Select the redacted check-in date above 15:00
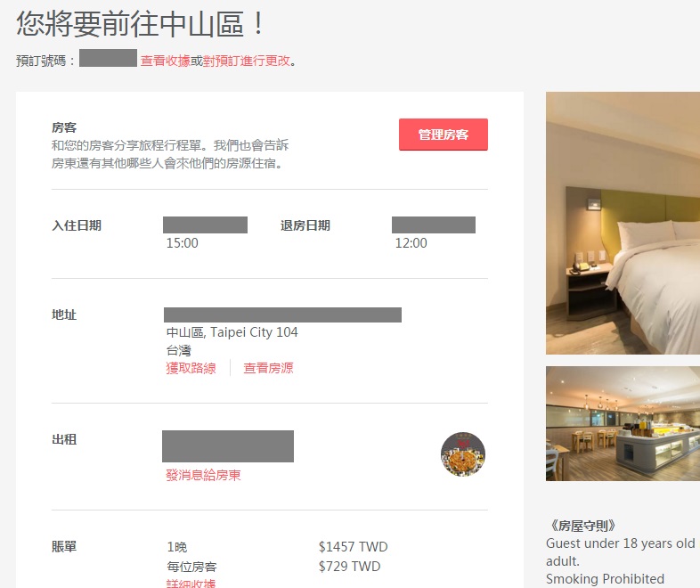 [205, 225]
